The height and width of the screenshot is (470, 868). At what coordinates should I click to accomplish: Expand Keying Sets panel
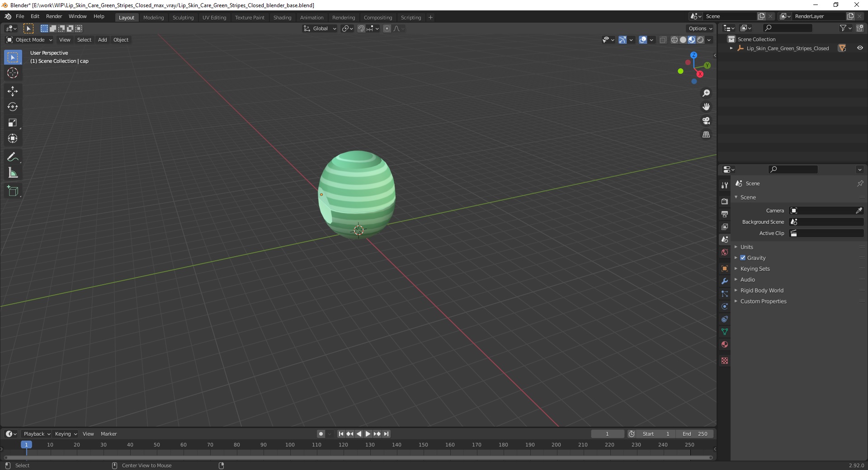755,268
